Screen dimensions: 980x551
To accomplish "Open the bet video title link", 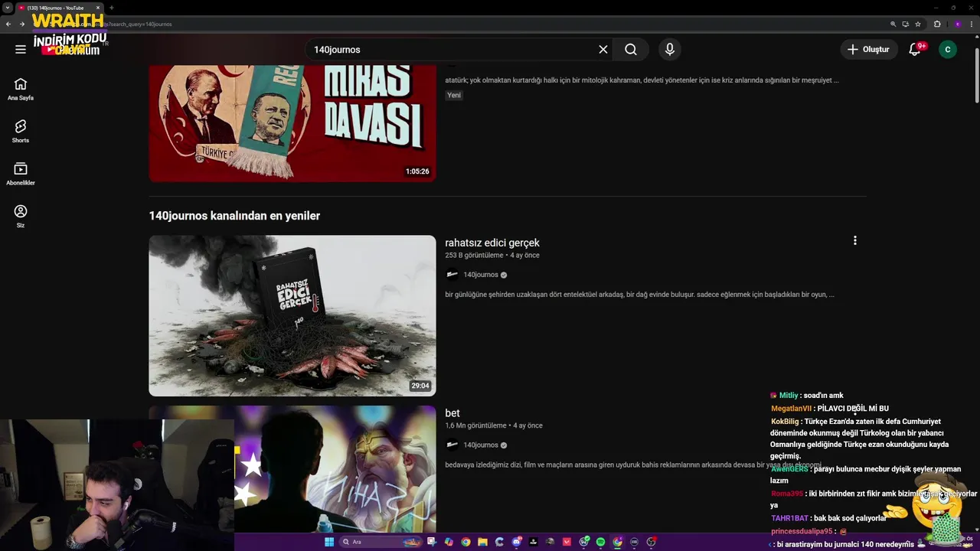I will pos(452,413).
